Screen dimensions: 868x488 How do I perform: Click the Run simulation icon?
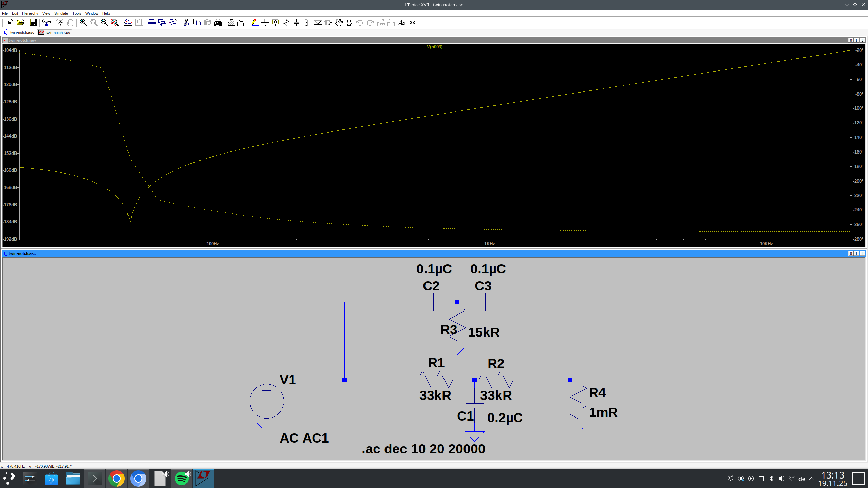pos(59,23)
